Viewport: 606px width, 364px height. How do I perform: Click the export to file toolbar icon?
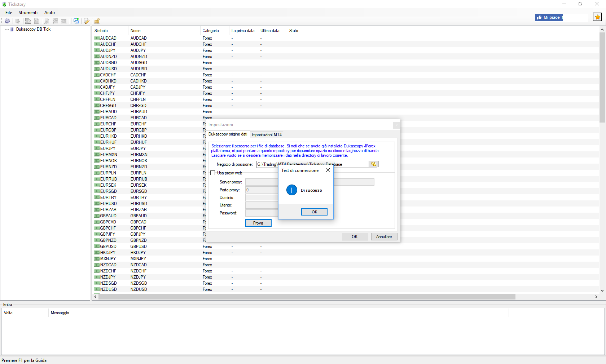click(28, 21)
